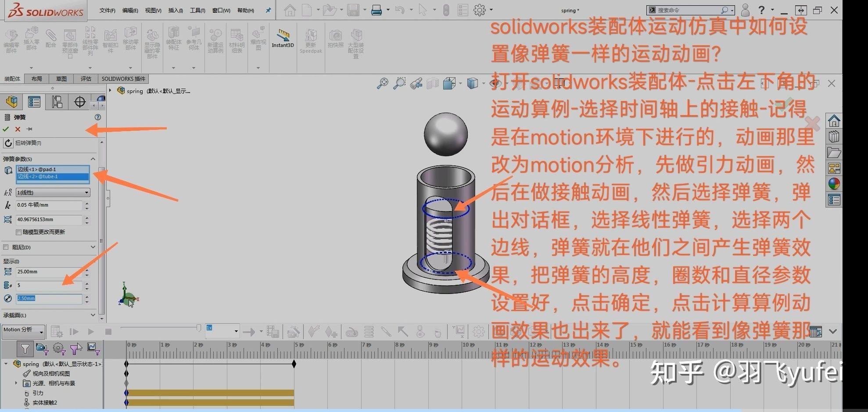This screenshot has height=412, width=868.
Task: Open the 编辑 menu
Action: [130, 11]
